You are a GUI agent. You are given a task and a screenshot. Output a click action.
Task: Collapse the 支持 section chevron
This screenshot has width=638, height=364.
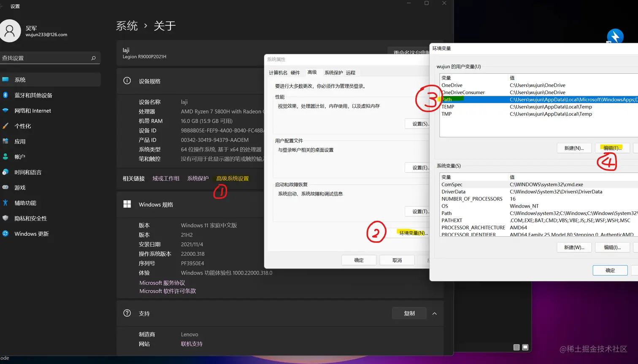434,313
